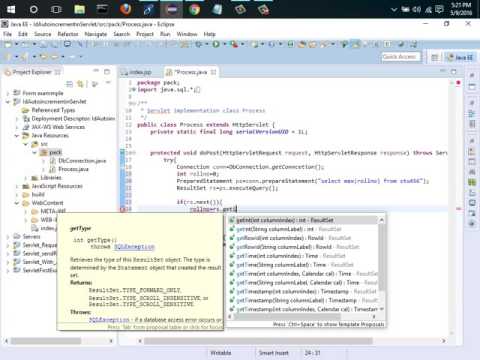This screenshot has width=480, height=360.
Task: Open the New icon dropdown arrow
Action: click(16, 44)
